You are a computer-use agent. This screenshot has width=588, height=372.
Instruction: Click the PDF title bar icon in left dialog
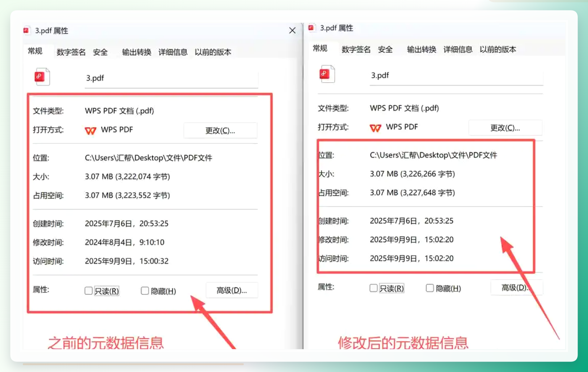click(x=26, y=30)
